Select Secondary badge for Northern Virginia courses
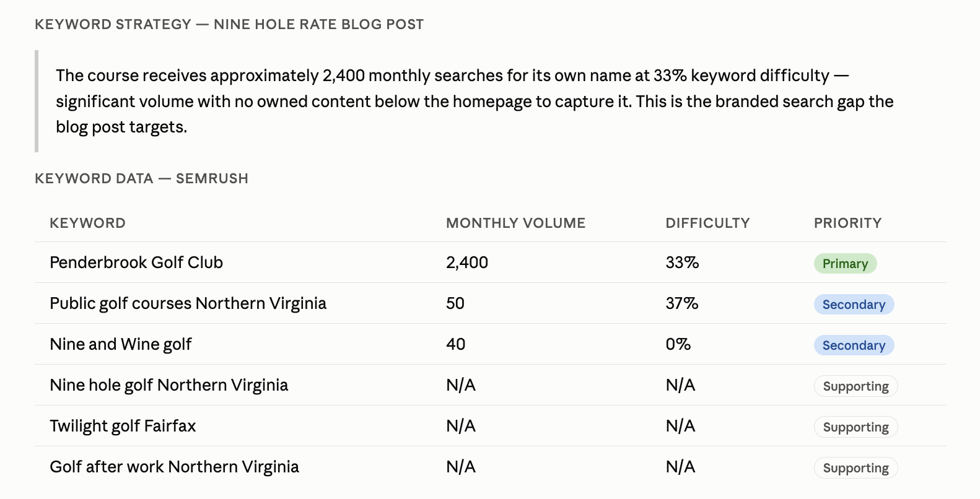This screenshot has height=499, width=980. pos(854,304)
